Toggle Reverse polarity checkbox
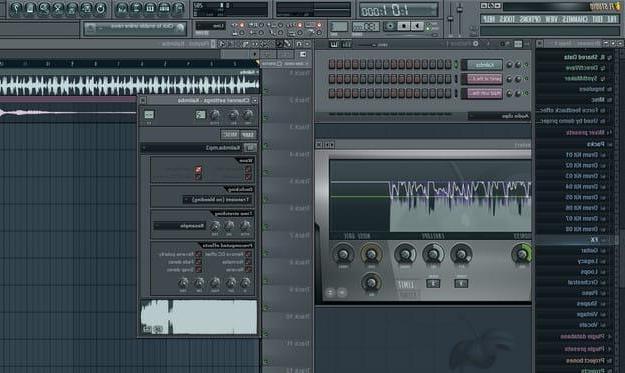 click(198, 254)
